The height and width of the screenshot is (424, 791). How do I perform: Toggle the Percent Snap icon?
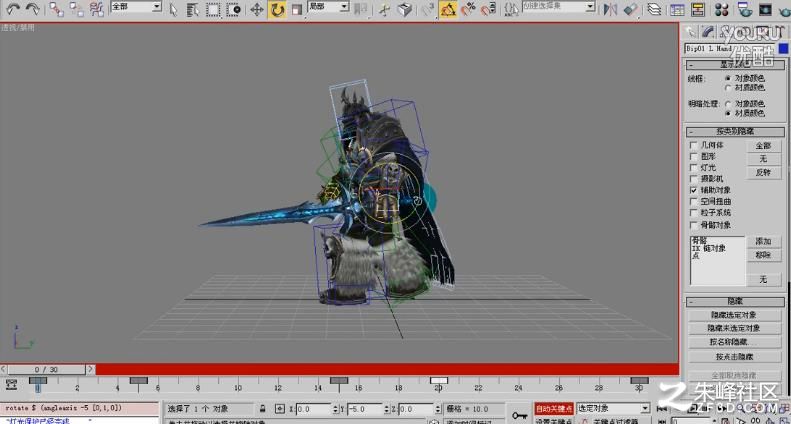[x=469, y=9]
